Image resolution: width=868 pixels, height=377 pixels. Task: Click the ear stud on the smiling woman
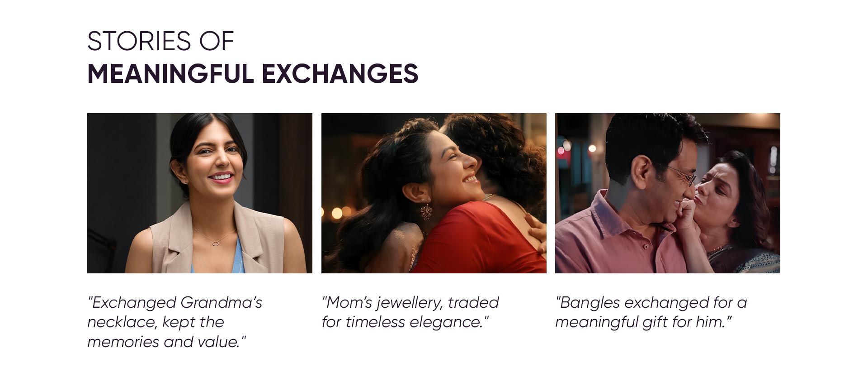(x=185, y=181)
